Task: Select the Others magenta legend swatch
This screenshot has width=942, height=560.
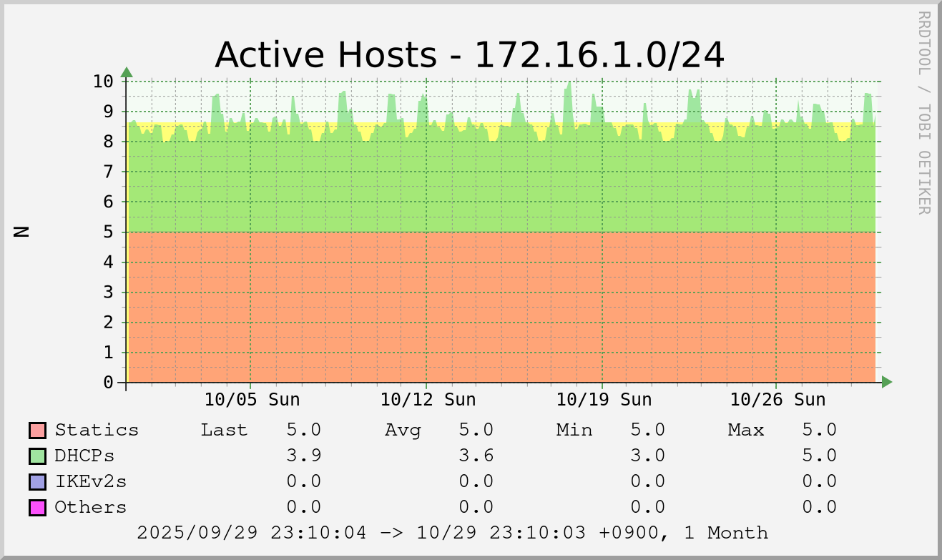Action: coord(37,508)
